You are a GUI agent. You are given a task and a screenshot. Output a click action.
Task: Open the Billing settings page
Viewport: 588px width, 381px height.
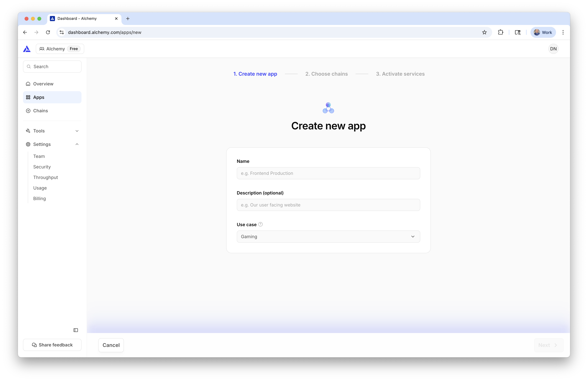click(x=39, y=198)
